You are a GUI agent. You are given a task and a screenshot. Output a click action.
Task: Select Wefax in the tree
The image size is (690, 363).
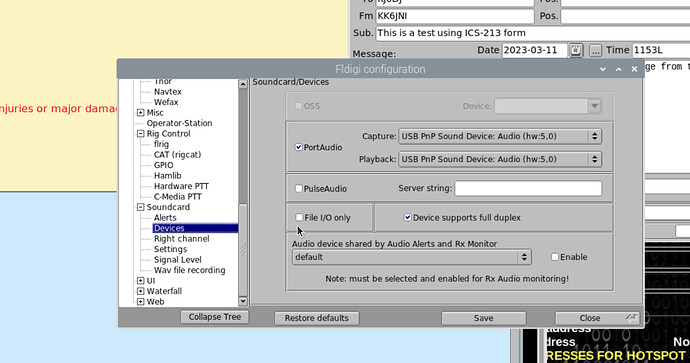click(x=166, y=102)
